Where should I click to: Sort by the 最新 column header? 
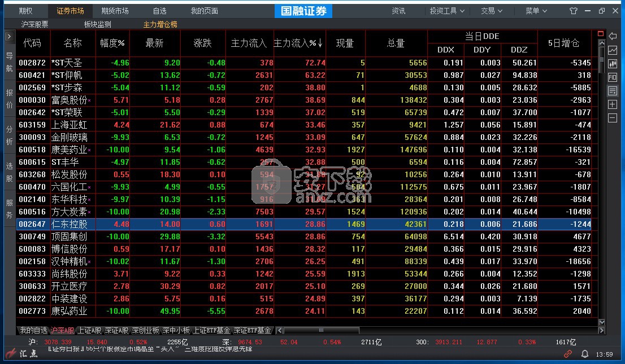click(x=154, y=43)
